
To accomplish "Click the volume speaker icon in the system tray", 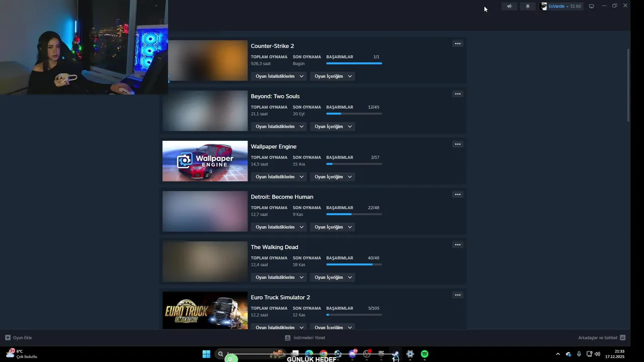I will [x=597, y=354].
